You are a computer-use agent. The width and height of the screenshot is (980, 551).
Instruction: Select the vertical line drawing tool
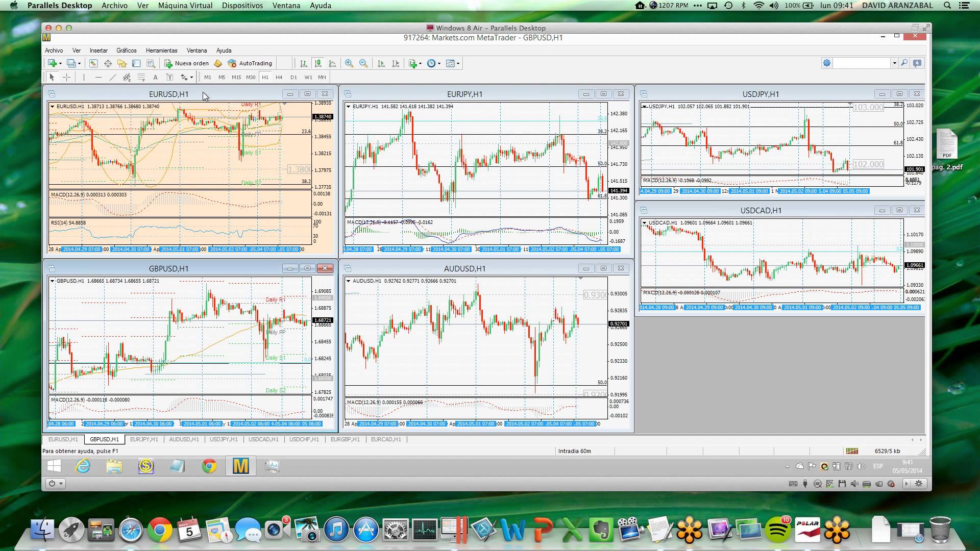(x=84, y=77)
